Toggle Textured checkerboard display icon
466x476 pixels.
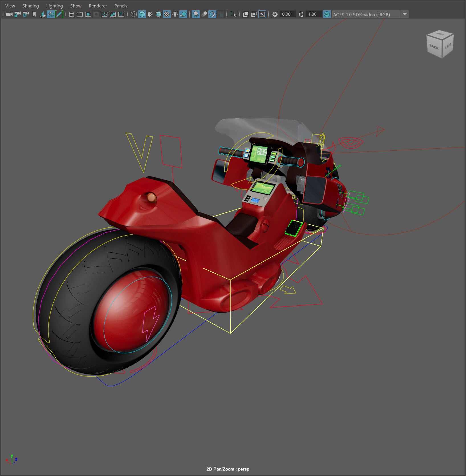167,14
